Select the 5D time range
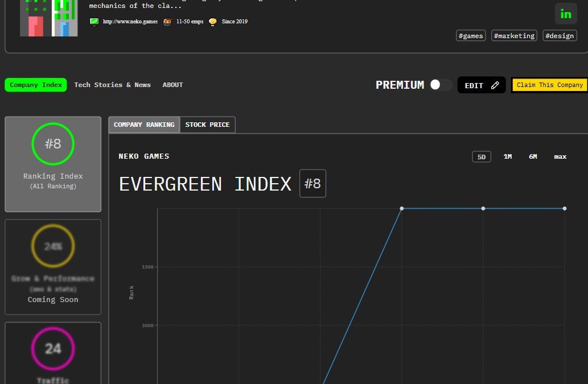The height and width of the screenshot is (384, 588). pos(482,156)
